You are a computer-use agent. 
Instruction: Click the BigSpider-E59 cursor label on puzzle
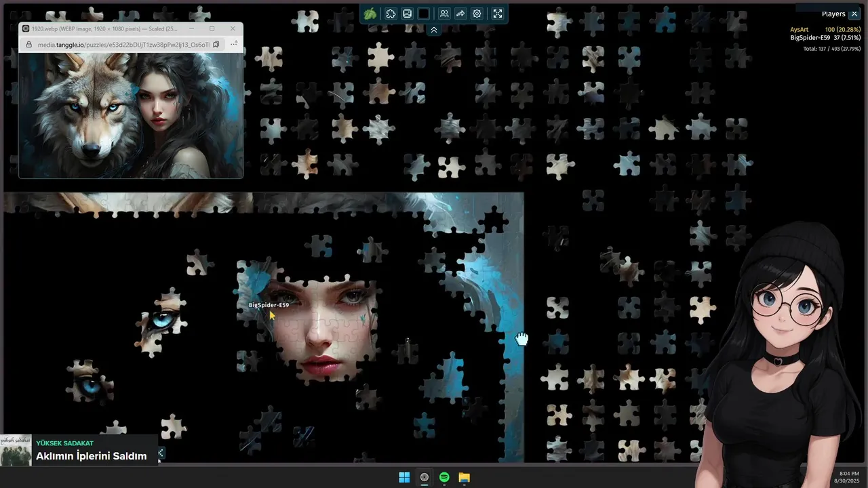pyautogui.click(x=269, y=305)
